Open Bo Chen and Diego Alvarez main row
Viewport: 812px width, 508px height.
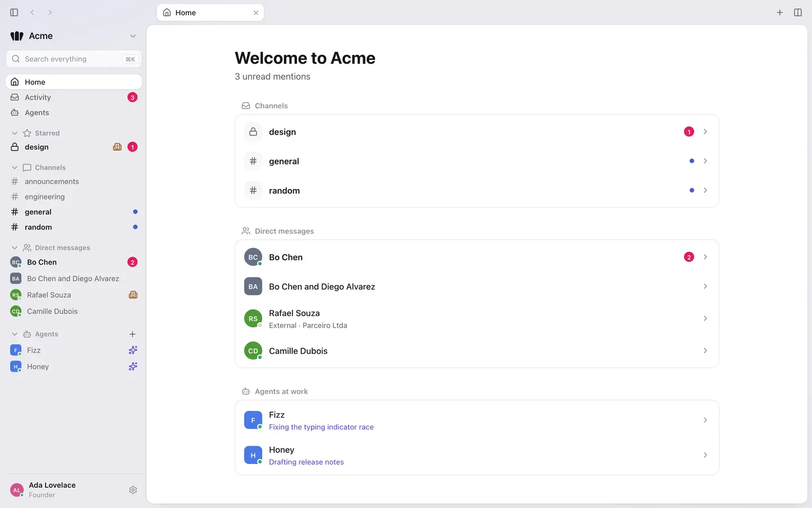tap(477, 286)
